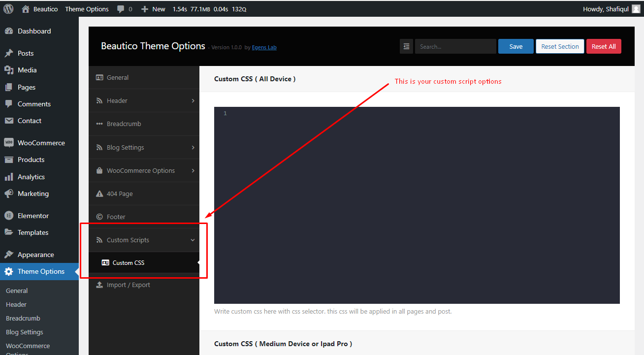This screenshot has height=355, width=644.
Task: Open the Footer options section
Action: [x=144, y=217]
